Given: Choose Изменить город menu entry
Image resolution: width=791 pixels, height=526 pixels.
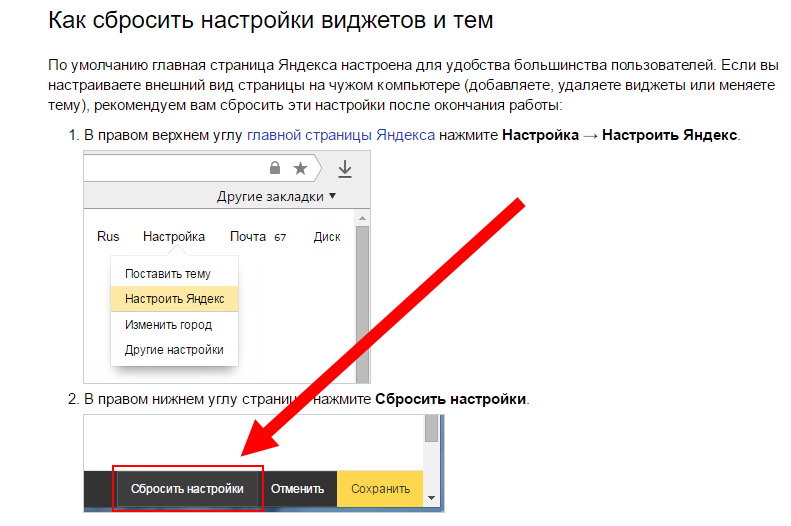Looking at the screenshot, I should [x=168, y=325].
